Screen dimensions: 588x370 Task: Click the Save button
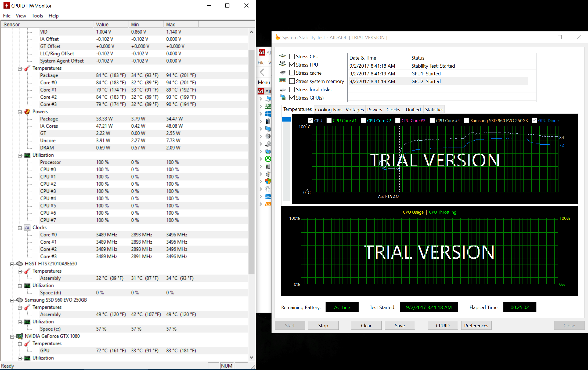(400, 325)
